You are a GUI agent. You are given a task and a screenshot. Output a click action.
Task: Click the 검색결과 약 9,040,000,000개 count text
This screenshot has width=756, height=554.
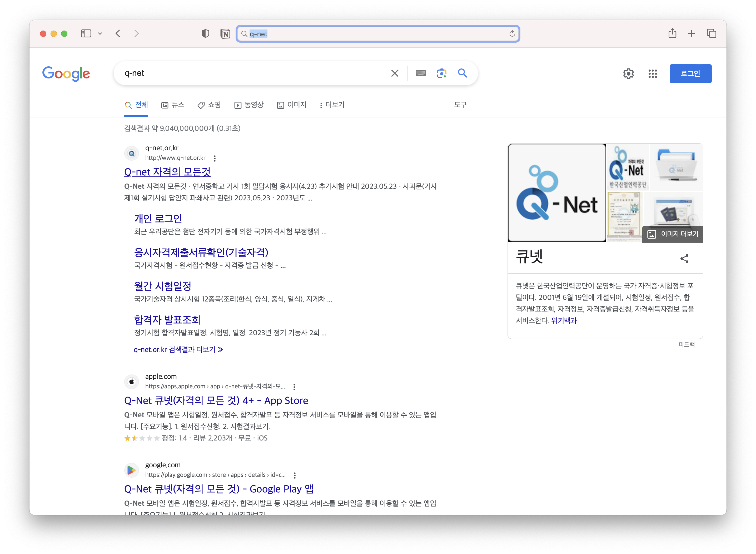(182, 128)
